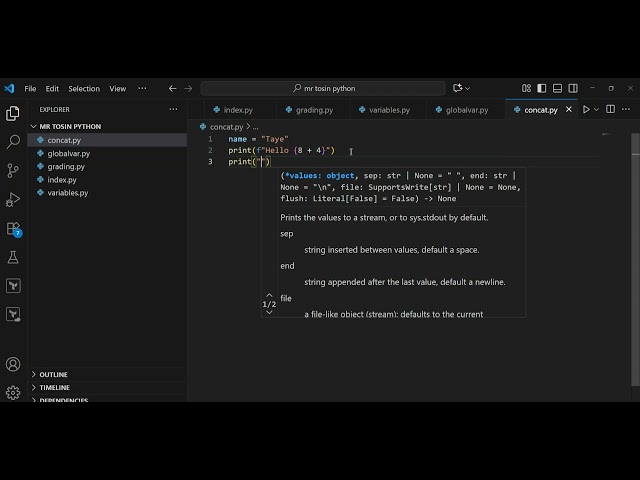Screen dimensions: 640x480
Task: Click the breadcrumb ellipsis after concat.py
Action: point(256,127)
